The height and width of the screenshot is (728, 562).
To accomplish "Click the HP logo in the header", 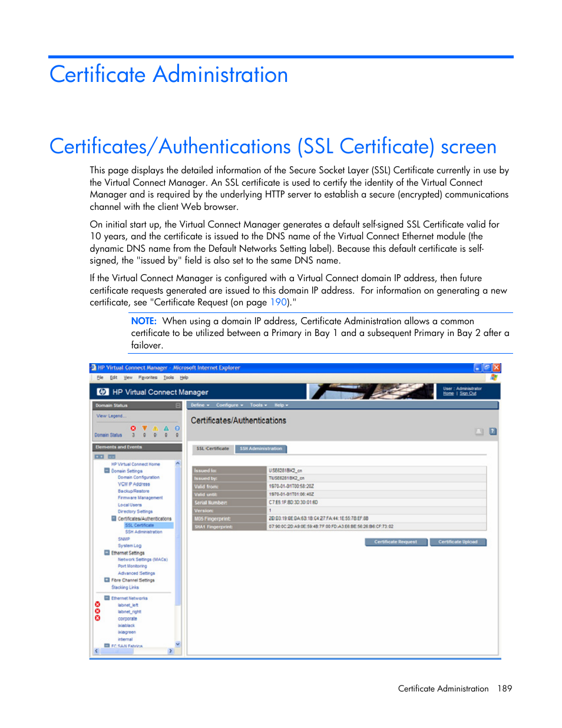I will 103,392.
